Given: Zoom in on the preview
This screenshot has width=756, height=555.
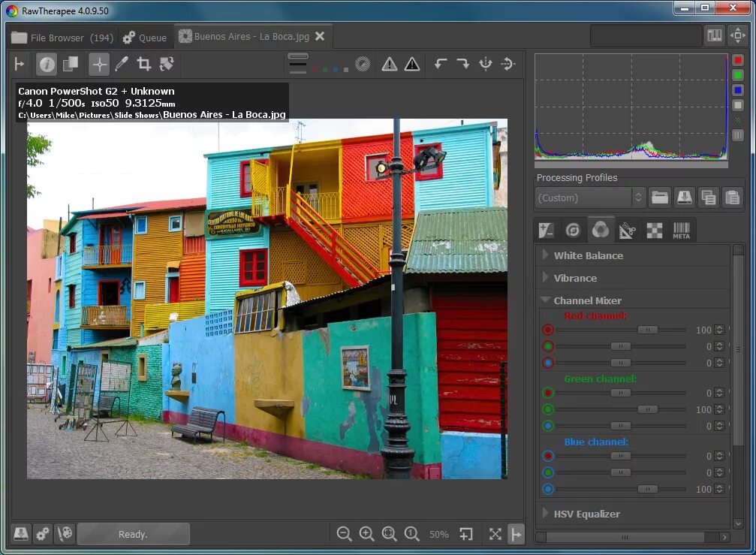Looking at the screenshot, I should click(366, 534).
